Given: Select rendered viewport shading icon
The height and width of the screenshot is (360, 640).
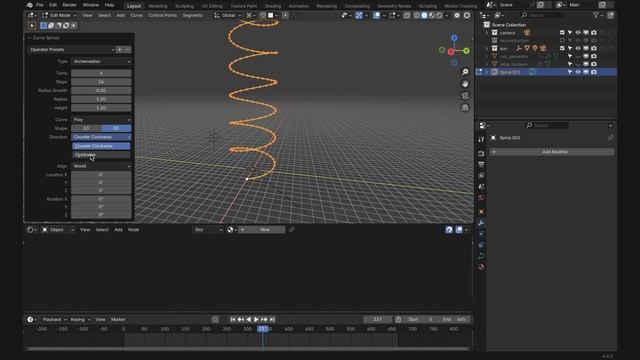Looking at the screenshot, I should click(x=439, y=15).
